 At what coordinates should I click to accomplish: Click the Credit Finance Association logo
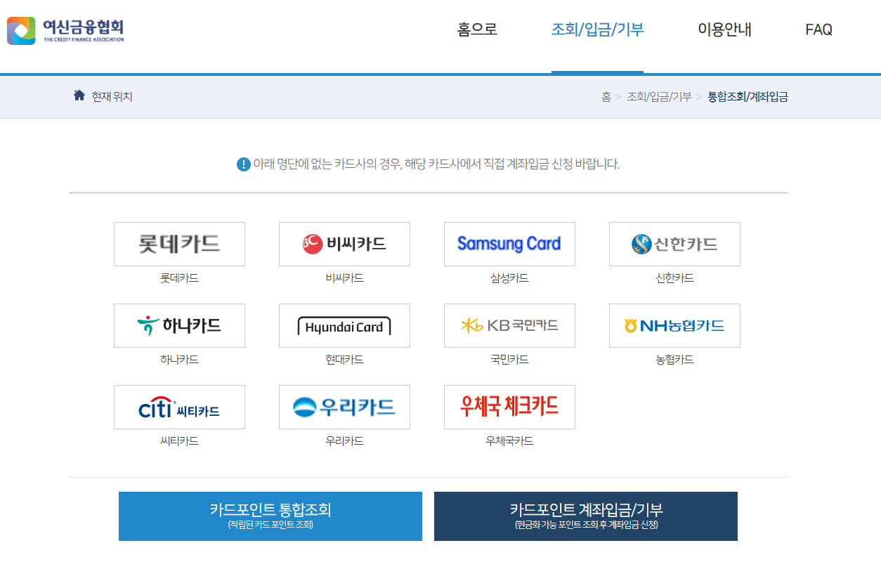(65, 30)
